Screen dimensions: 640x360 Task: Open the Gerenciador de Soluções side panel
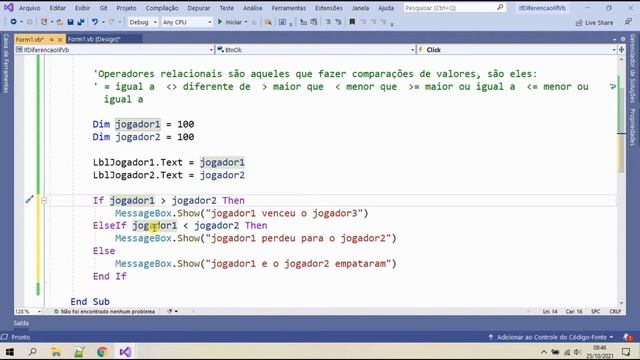click(632, 68)
